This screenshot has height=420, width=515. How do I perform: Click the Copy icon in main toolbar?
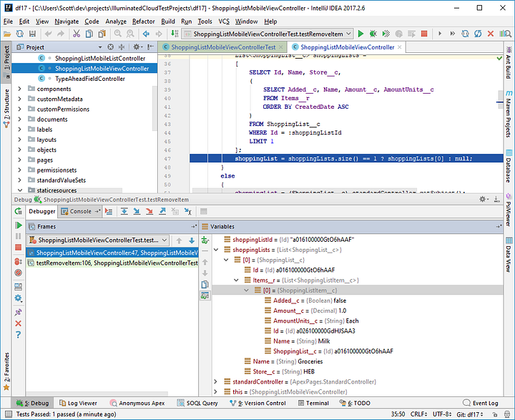[89, 34]
